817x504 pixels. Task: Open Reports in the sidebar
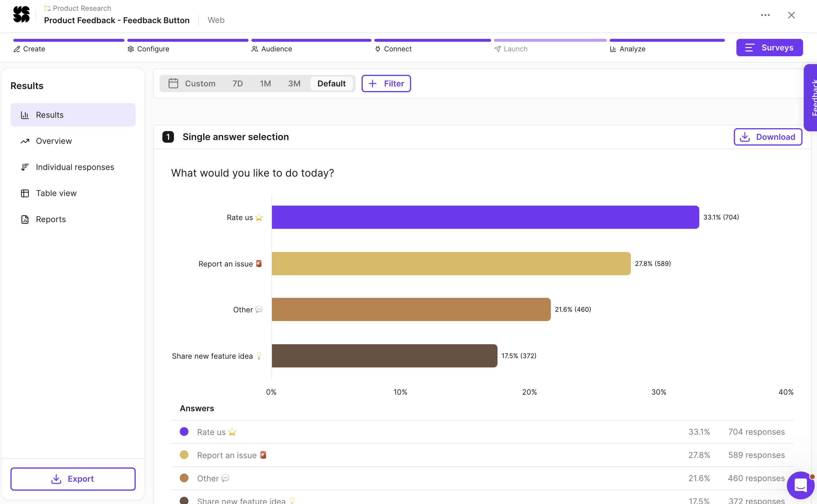73,219
